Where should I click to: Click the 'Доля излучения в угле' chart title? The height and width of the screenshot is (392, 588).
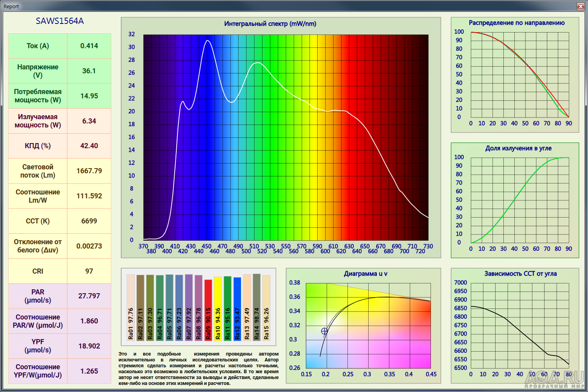click(518, 148)
